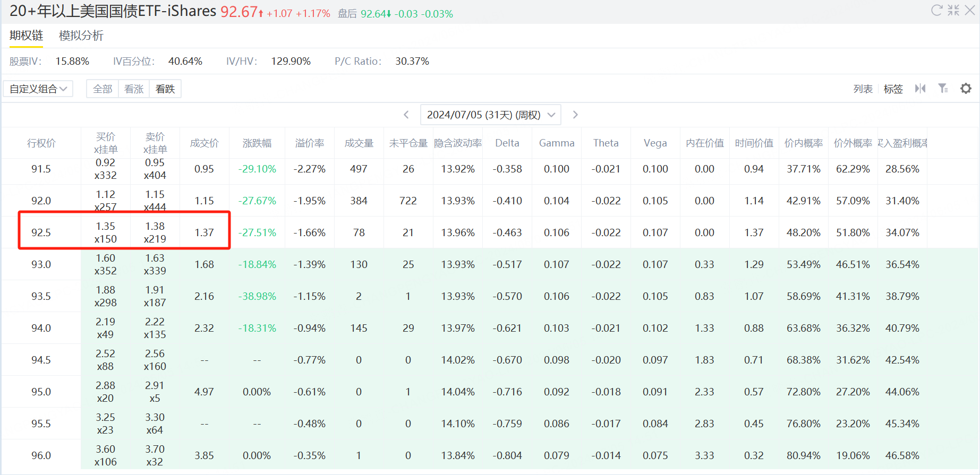Close the options chain panel

click(970, 10)
